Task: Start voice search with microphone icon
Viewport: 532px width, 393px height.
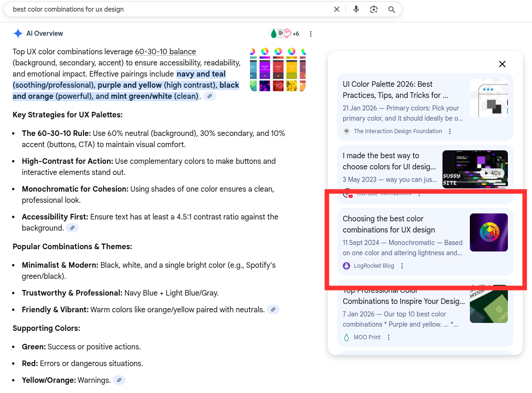Action: tap(356, 9)
